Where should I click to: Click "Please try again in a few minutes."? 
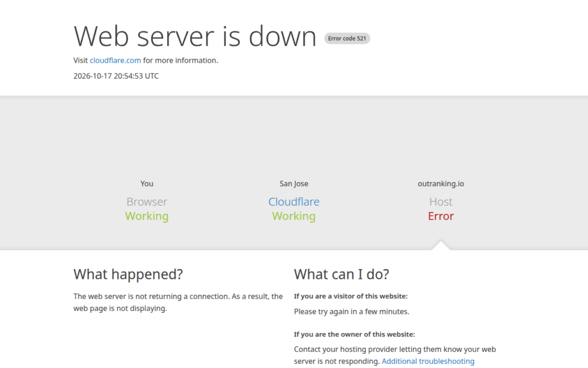coord(351,312)
